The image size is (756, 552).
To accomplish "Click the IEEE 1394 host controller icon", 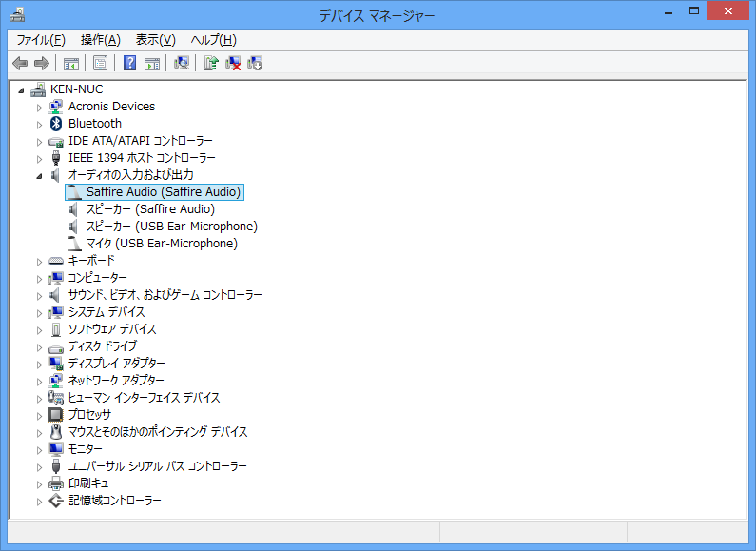I will 56,158.
